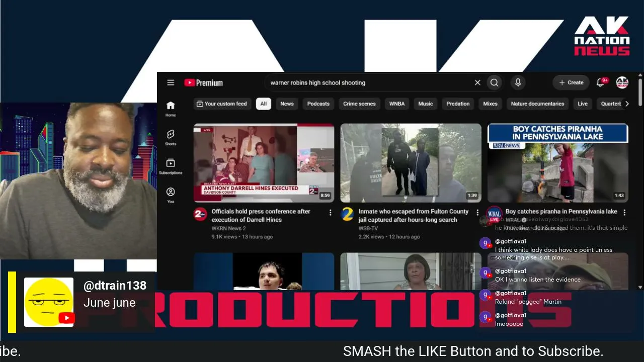
Task: Click the @dtrain138 smiley avatar
Action: pyautogui.click(x=49, y=302)
